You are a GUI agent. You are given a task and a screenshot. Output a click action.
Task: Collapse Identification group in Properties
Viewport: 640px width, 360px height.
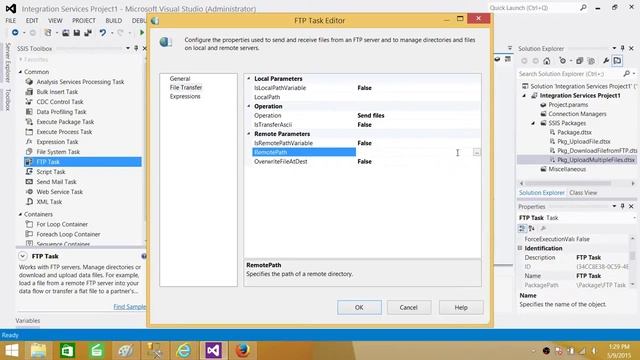pos(520,248)
